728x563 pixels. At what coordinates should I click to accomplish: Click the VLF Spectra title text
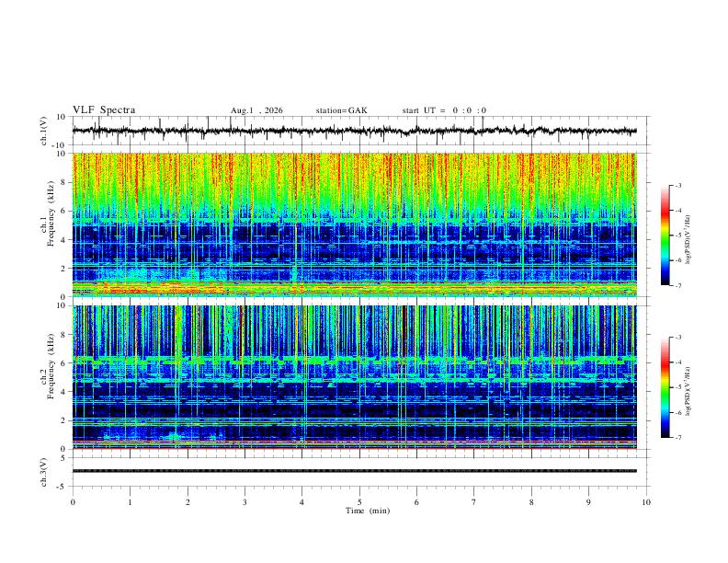tap(104, 110)
